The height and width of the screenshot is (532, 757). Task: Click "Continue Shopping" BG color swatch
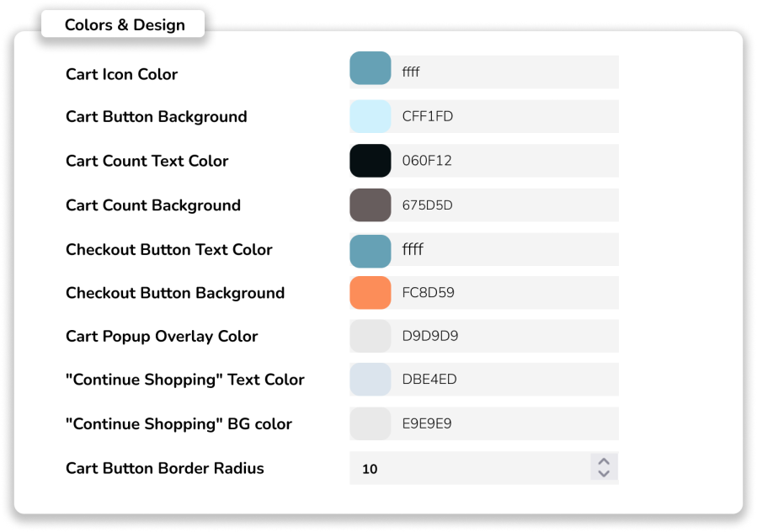pyautogui.click(x=371, y=423)
